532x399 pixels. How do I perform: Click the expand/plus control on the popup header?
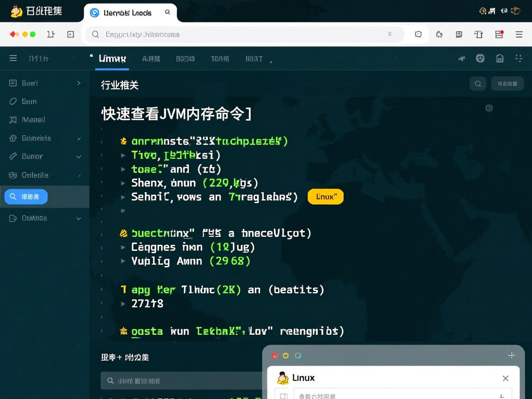[x=512, y=356]
